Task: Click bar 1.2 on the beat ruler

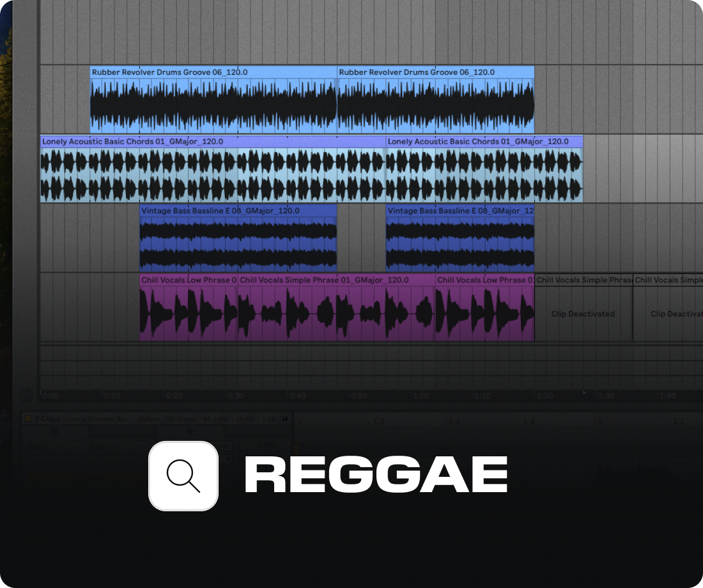Action: point(378,421)
